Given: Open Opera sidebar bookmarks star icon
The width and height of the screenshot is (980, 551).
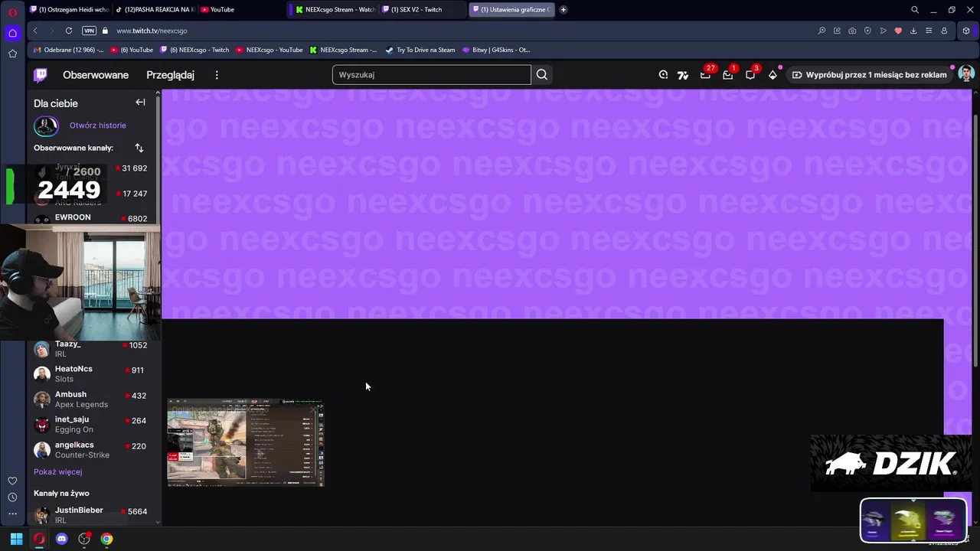Looking at the screenshot, I should (12, 54).
